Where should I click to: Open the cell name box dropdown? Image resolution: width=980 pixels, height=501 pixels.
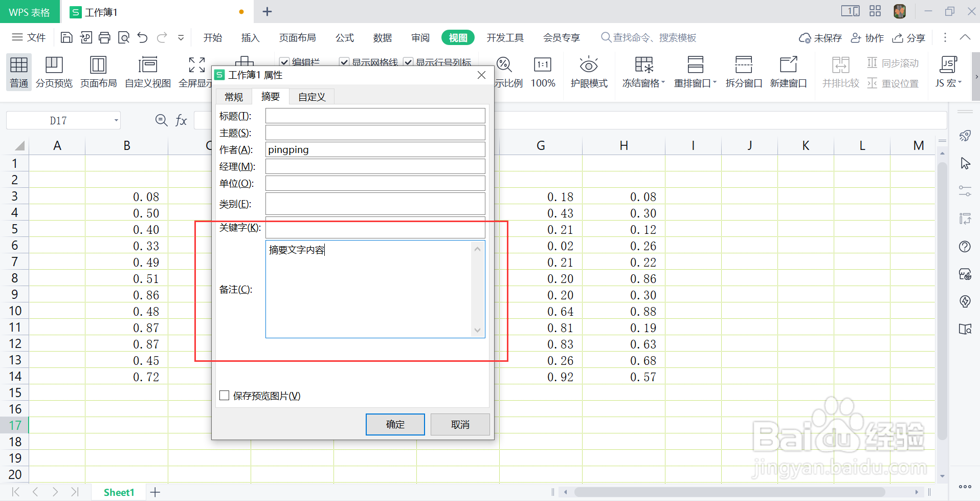[116, 120]
